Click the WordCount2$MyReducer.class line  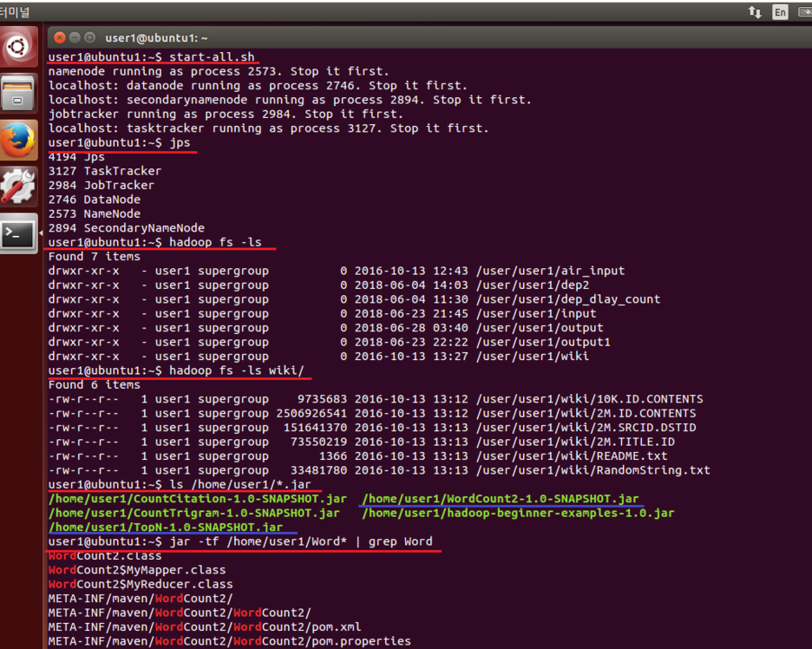(x=141, y=585)
